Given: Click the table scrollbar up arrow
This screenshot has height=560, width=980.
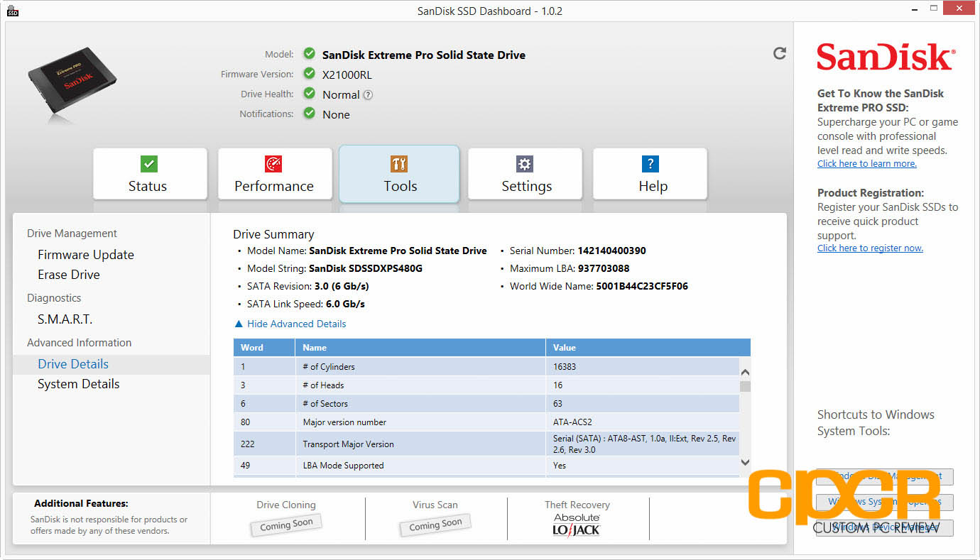Looking at the screenshot, I should (745, 372).
